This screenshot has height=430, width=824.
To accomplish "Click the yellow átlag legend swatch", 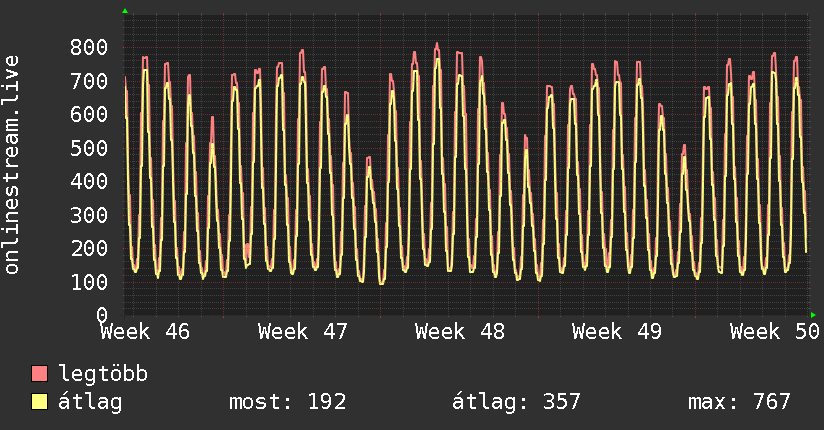I will (39, 402).
